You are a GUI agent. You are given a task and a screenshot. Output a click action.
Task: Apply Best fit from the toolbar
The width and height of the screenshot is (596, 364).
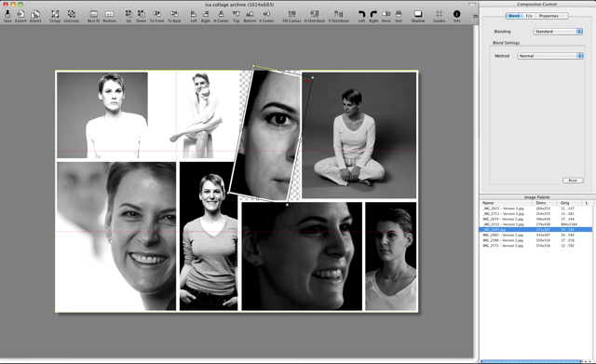coord(93,16)
